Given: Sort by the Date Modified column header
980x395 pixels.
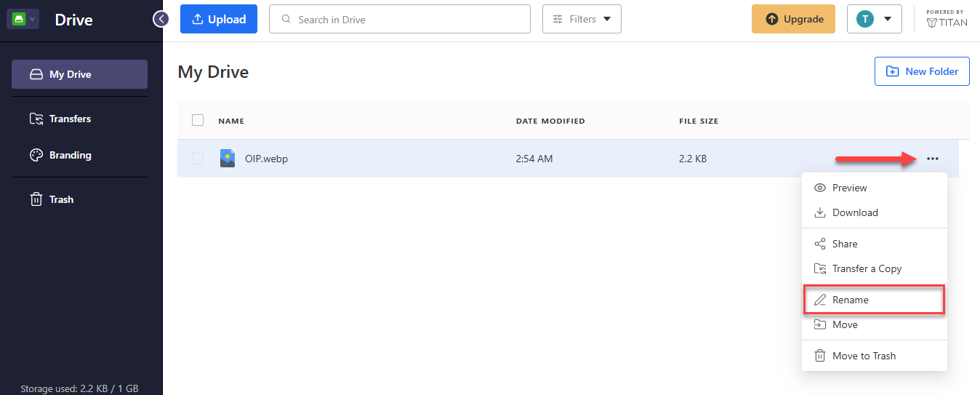Looking at the screenshot, I should (x=550, y=121).
